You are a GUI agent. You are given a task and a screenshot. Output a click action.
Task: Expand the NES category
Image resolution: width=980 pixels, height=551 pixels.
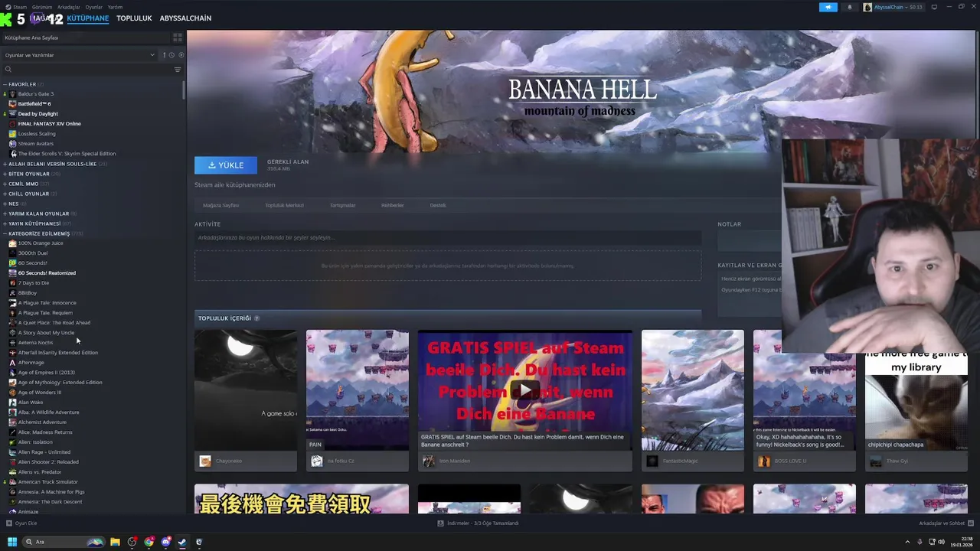tap(5, 204)
